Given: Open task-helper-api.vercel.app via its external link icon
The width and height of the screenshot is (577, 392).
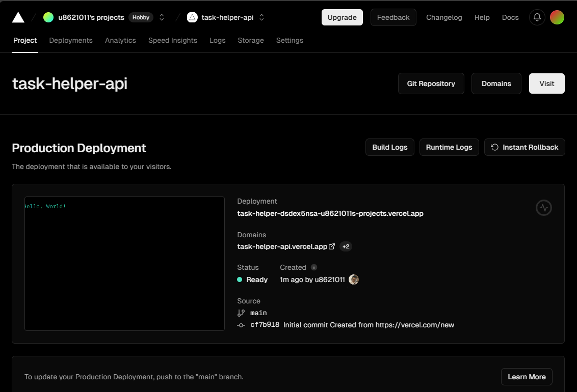Looking at the screenshot, I should (x=332, y=246).
